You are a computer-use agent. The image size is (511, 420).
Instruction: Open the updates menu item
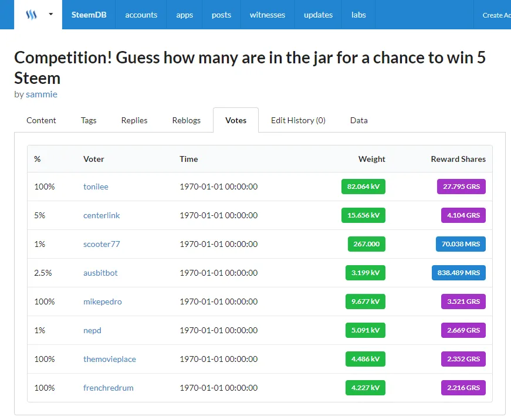[x=318, y=15]
